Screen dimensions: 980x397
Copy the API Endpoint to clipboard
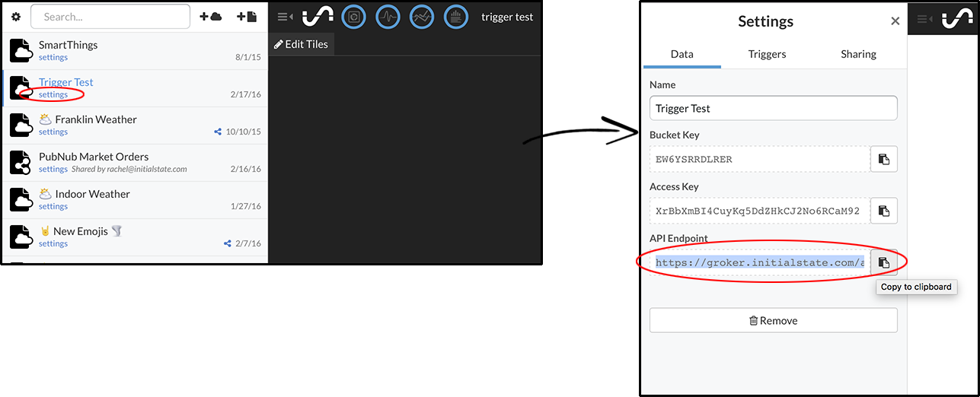(883, 262)
